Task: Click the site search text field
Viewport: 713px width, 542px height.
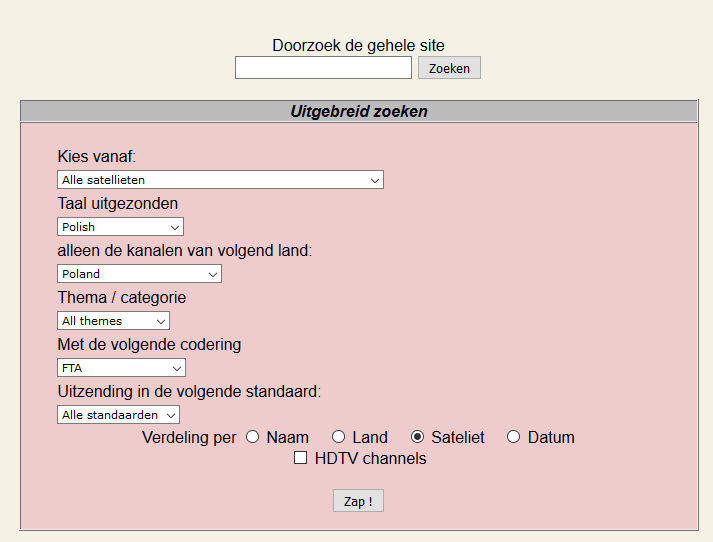Action: (323, 68)
